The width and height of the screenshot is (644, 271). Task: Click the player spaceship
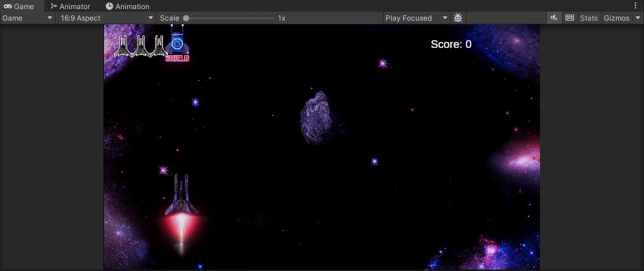coord(182,195)
